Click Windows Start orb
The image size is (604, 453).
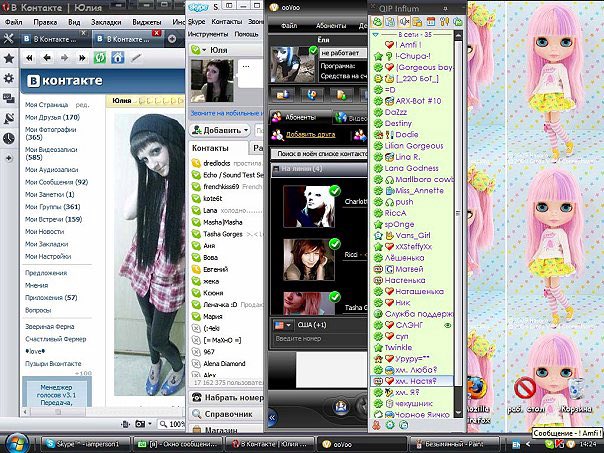tap(16, 443)
